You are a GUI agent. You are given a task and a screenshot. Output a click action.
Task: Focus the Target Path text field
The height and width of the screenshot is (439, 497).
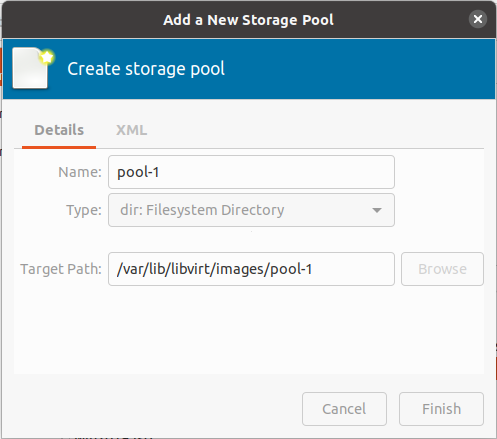[251, 269]
